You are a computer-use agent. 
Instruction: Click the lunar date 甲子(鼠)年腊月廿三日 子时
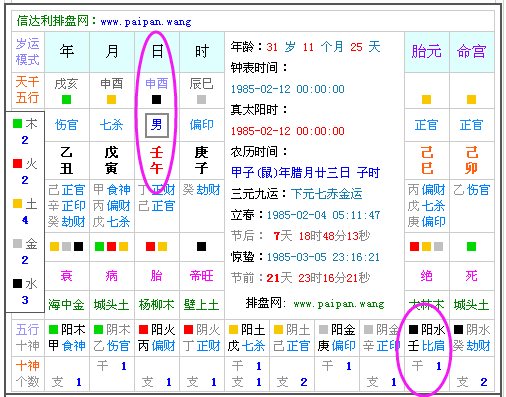[x=305, y=173]
